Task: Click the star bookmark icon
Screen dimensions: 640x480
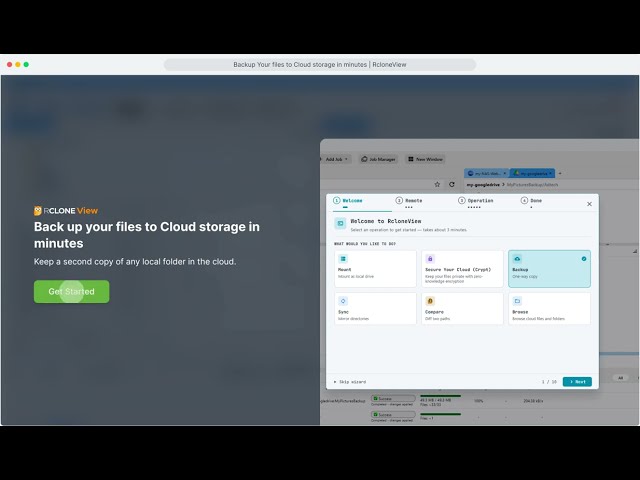Action: 437,184
